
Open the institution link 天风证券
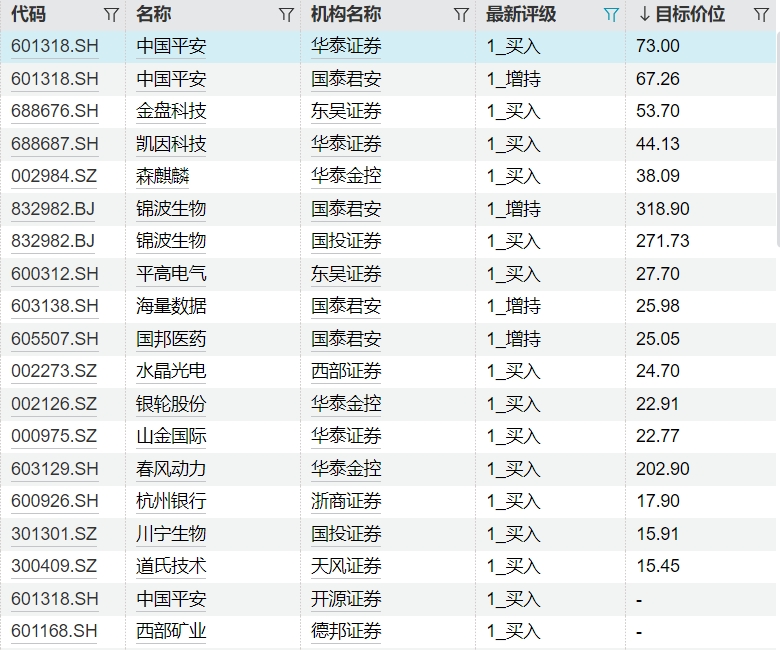click(346, 566)
